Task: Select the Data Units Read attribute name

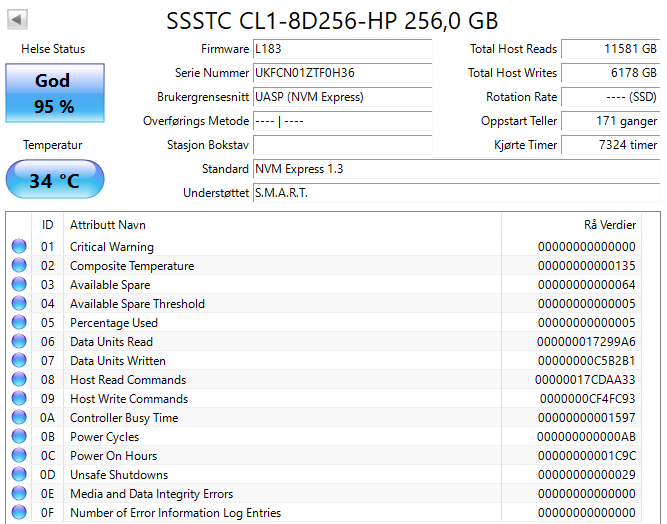Action: pos(111,342)
